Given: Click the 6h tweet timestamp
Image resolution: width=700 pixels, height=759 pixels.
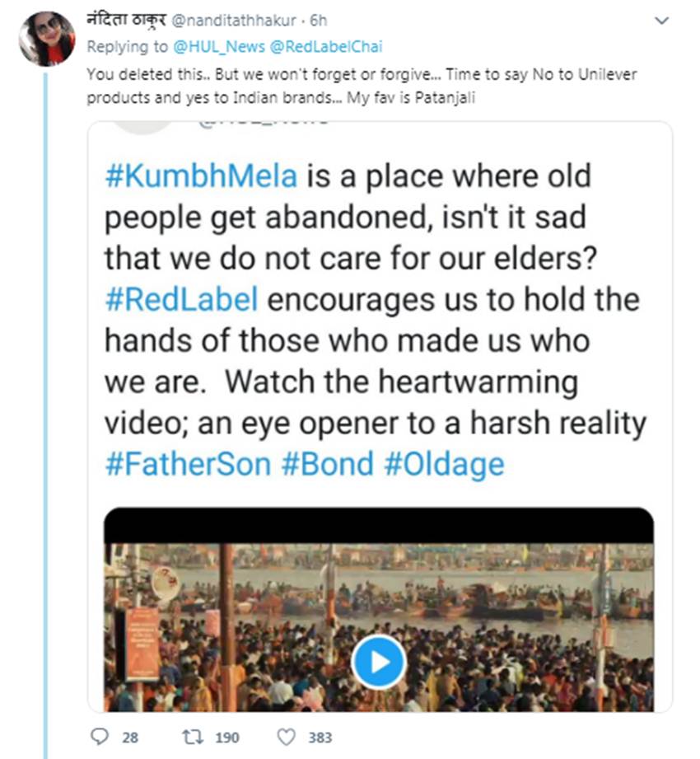Looking at the screenshot, I should pyautogui.click(x=319, y=21).
